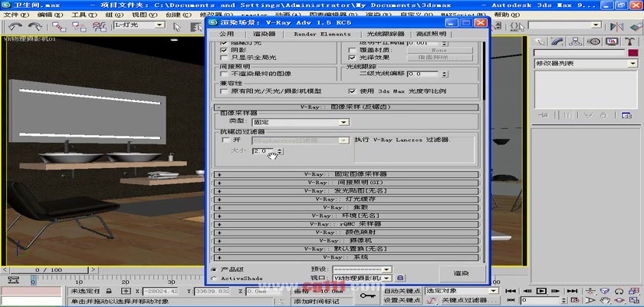The image size is (644, 307).
Task: Collapse the V-Ray 图像采样(反锯齿) rollout
Action: coord(346,107)
